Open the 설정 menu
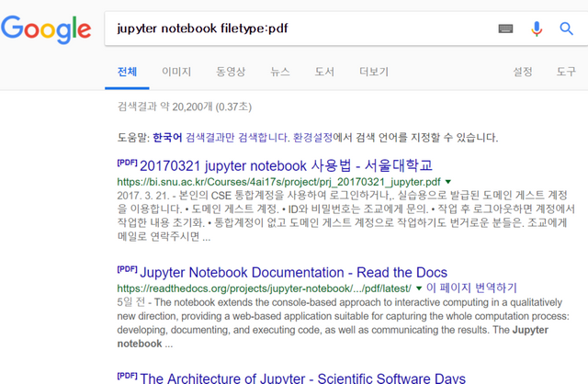 point(523,72)
